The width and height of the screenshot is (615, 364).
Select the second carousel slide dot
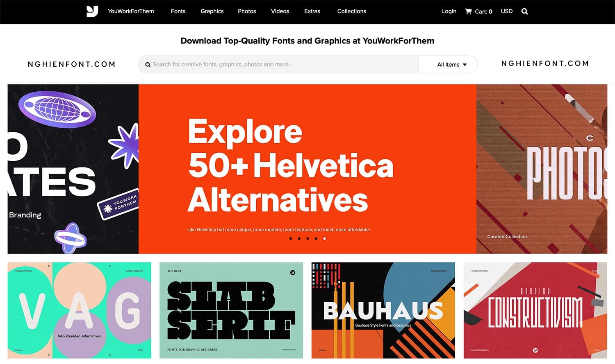(299, 238)
